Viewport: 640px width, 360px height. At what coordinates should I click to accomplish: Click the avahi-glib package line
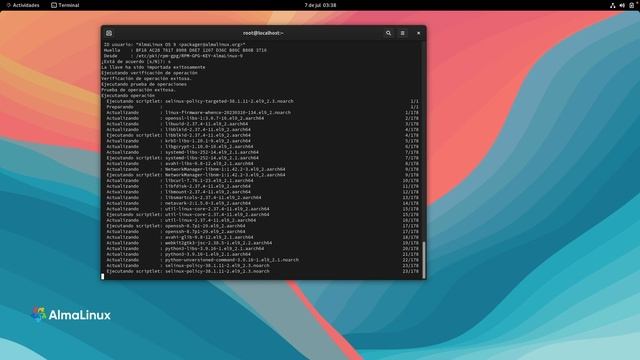click(262, 237)
